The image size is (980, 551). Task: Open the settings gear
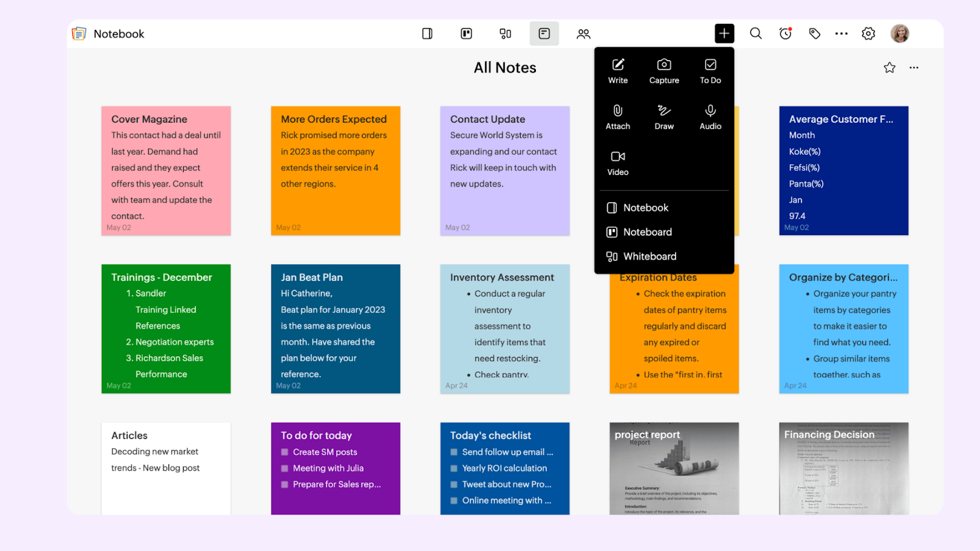coord(868,34)
